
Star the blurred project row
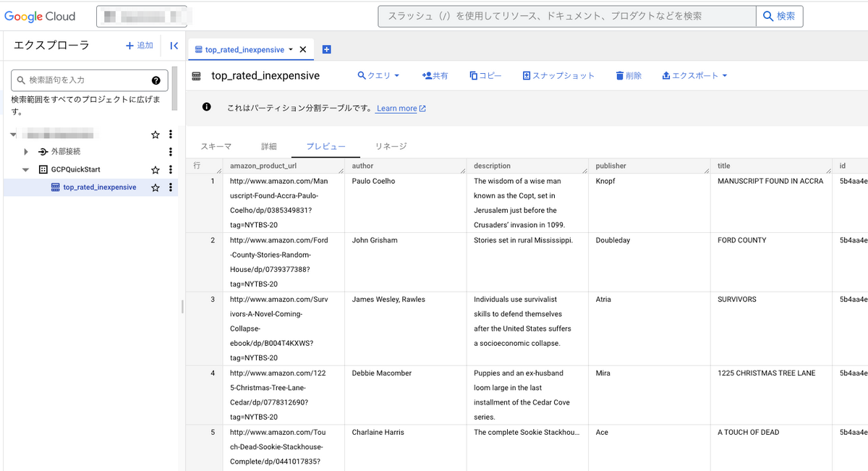coord(155,135)
